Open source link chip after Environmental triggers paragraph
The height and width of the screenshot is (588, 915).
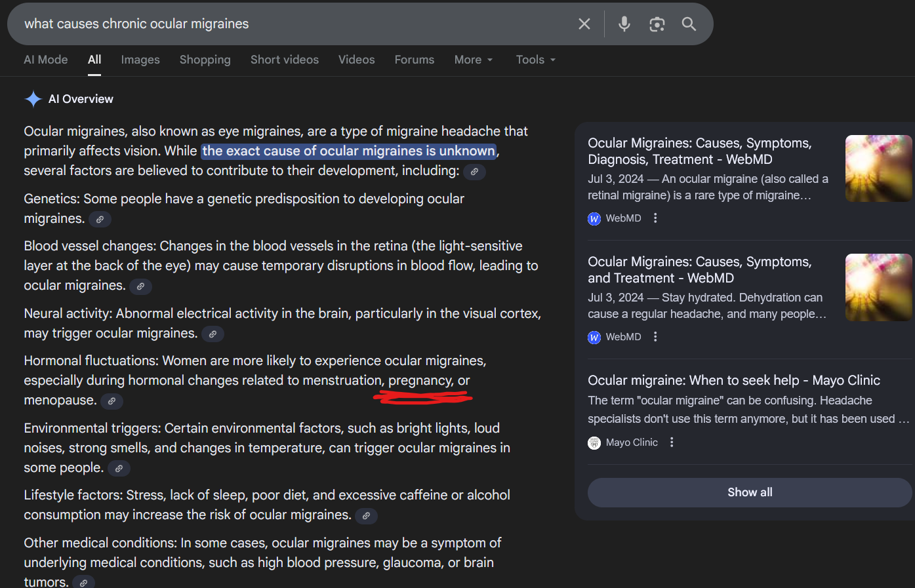(x=119, y=469)
